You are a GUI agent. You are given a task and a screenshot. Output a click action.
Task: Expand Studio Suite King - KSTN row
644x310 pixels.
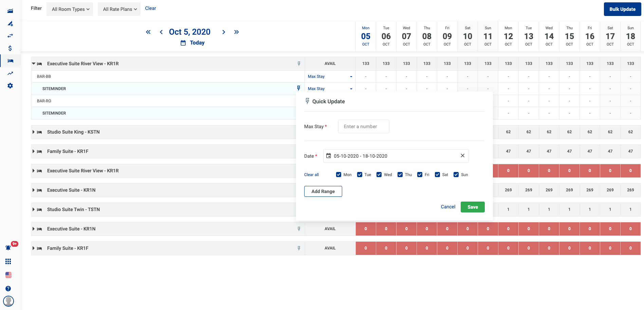click(x=34, y=132)
